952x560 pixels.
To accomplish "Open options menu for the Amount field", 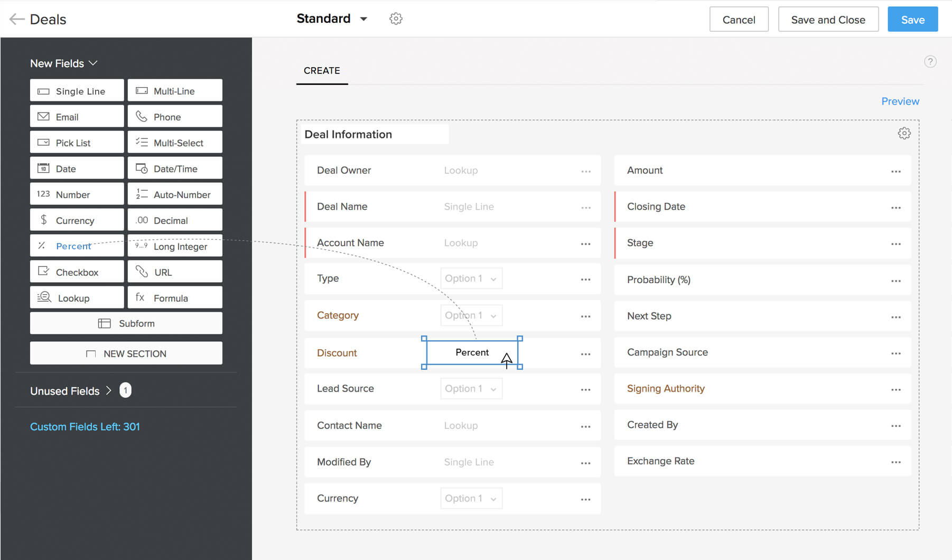I will point(895,171).
